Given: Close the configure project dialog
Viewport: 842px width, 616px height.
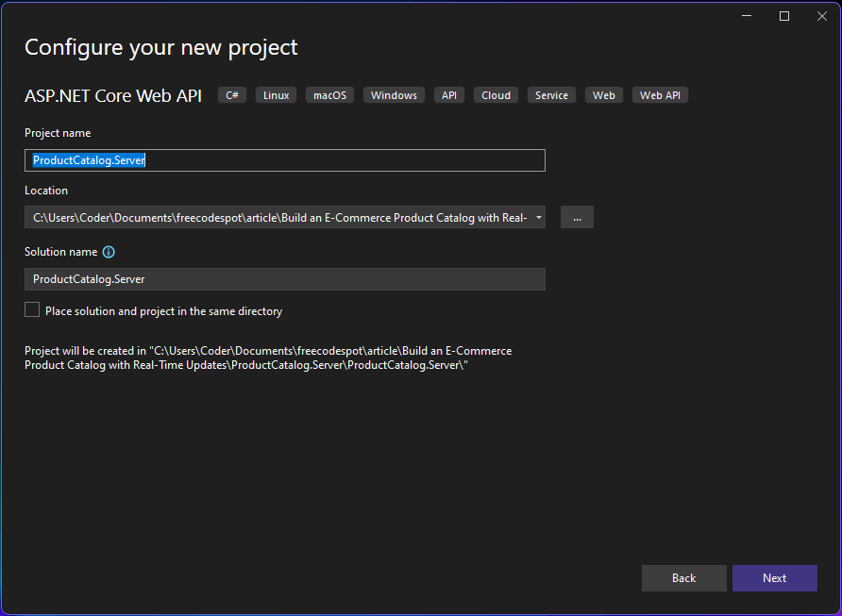Looking at the screenshot, I should pyautogui.click(x=821, y=16).
